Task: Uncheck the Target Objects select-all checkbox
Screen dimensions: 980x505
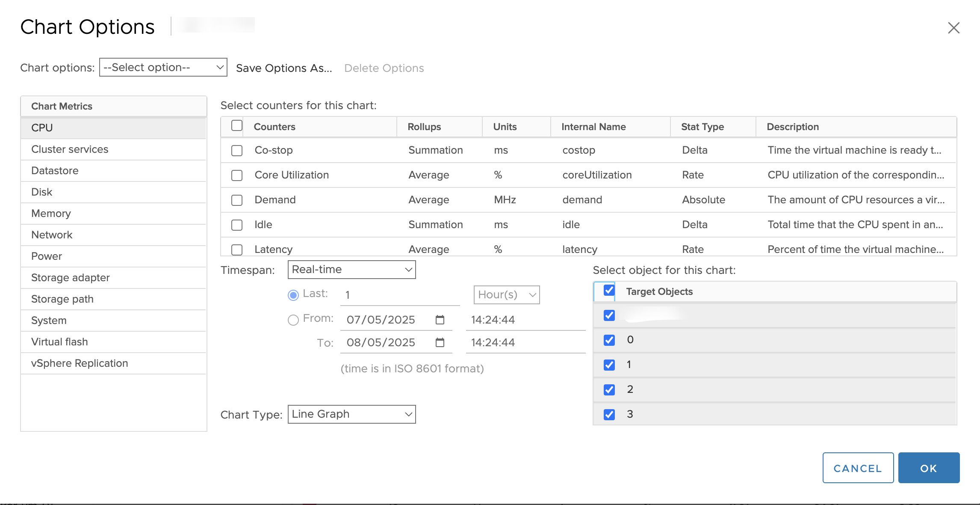Action: point(609,290)
